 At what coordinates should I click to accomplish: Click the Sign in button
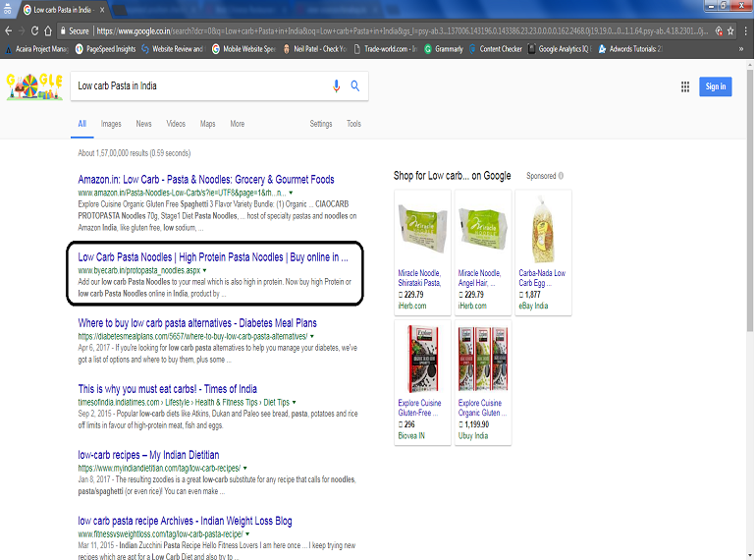(716, 86)
